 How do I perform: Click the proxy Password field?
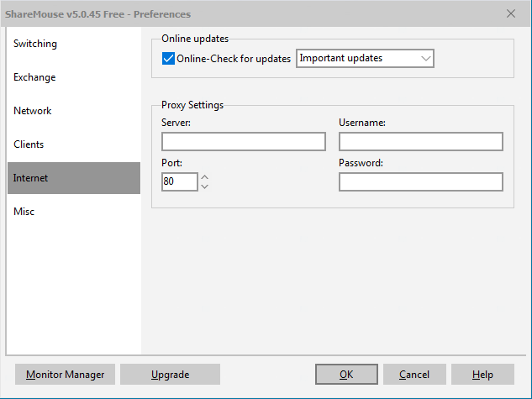point(420,181)
